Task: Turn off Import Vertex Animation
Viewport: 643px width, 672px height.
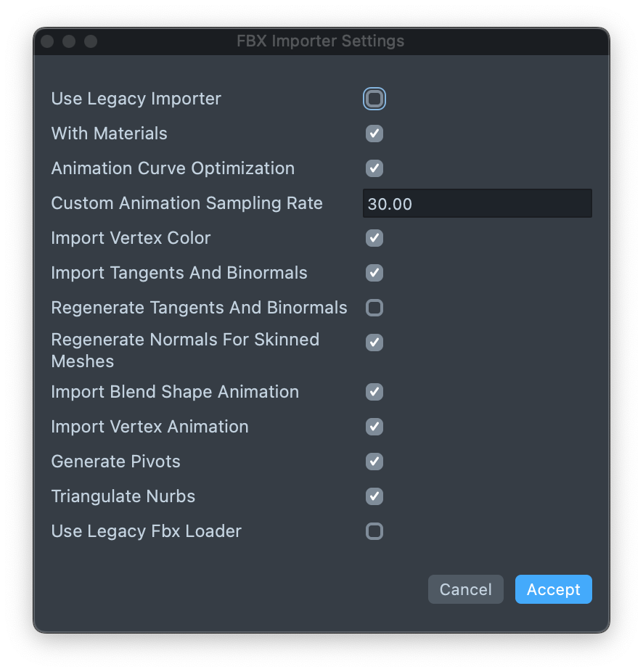Action: [x=374, y=427]
